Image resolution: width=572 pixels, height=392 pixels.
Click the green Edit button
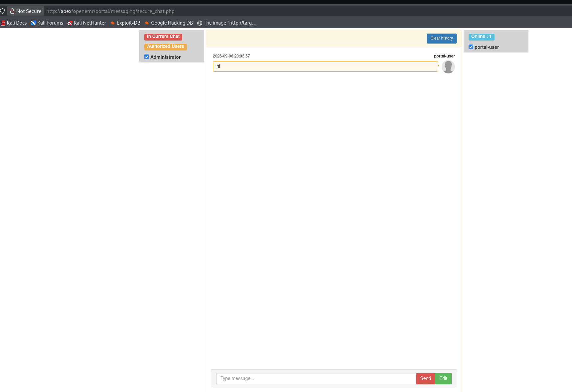(x=443, y=379)
